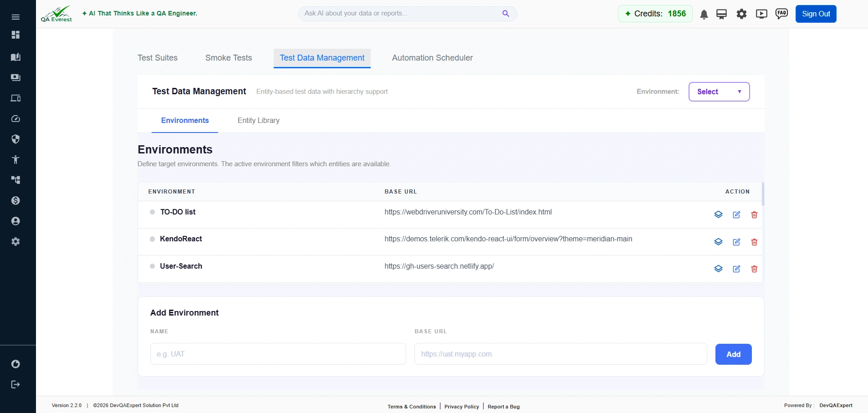Open the sidebar settings gear icon

click(x=15, y=241)
